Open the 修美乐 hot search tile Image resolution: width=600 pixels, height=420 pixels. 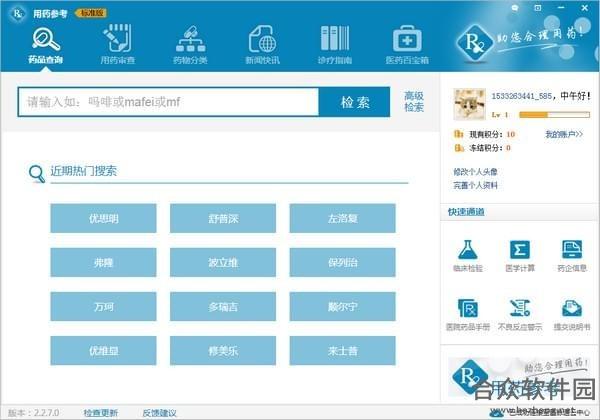coord(223,350)
